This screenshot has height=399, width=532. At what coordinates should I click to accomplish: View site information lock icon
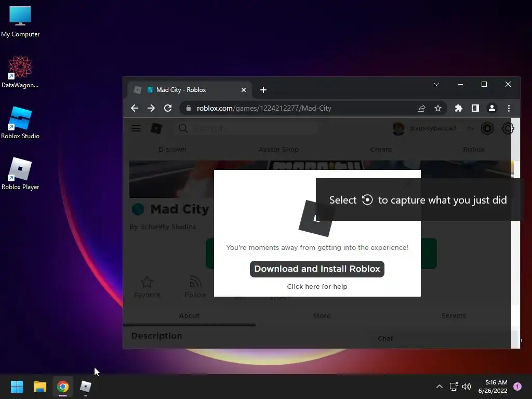pyautogui.click(x=189, y=108)
